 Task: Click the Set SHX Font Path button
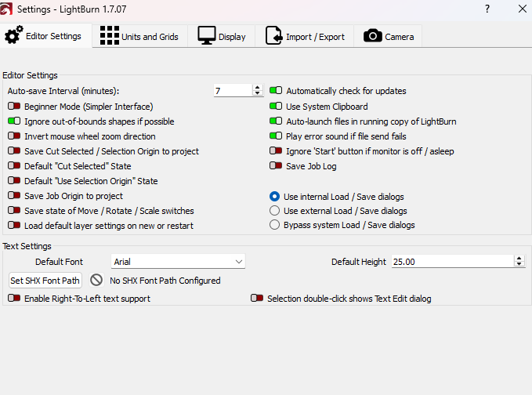coord(45,281)
